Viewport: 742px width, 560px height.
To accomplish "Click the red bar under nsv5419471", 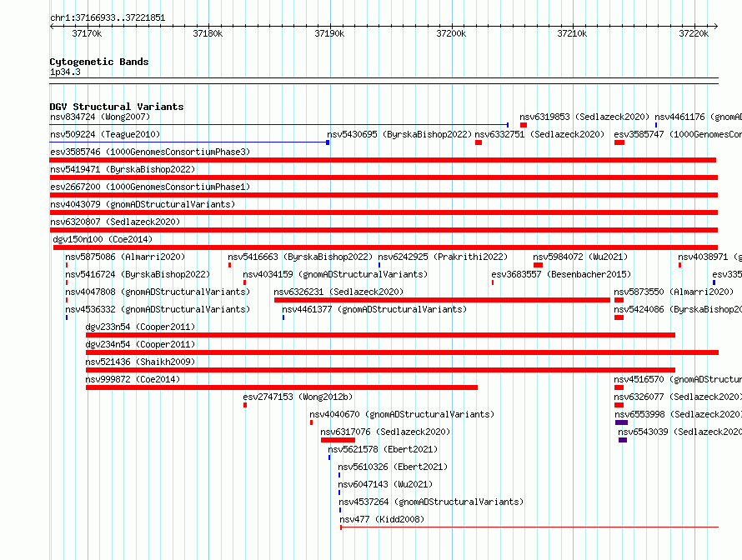I will 384,177.
